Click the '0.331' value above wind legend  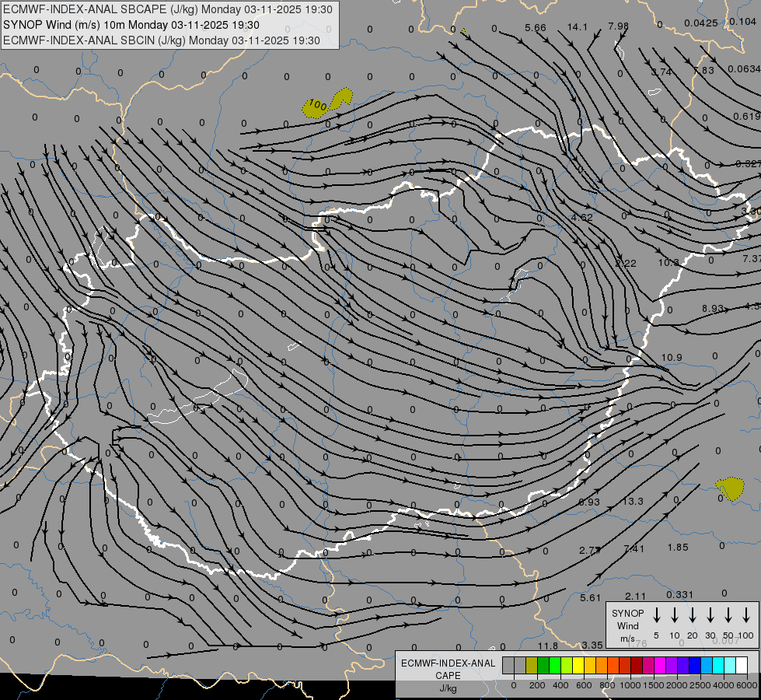pos(679,594)
